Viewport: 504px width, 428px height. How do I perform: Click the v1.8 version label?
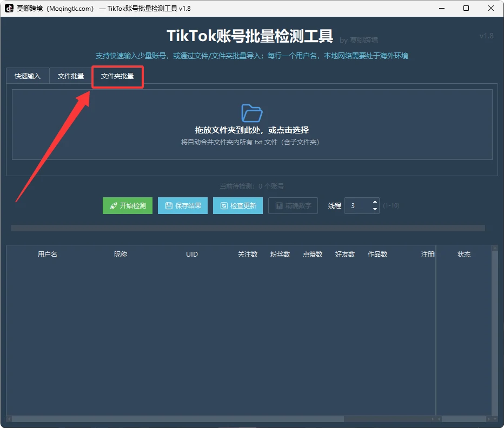[x=486, y=36]
